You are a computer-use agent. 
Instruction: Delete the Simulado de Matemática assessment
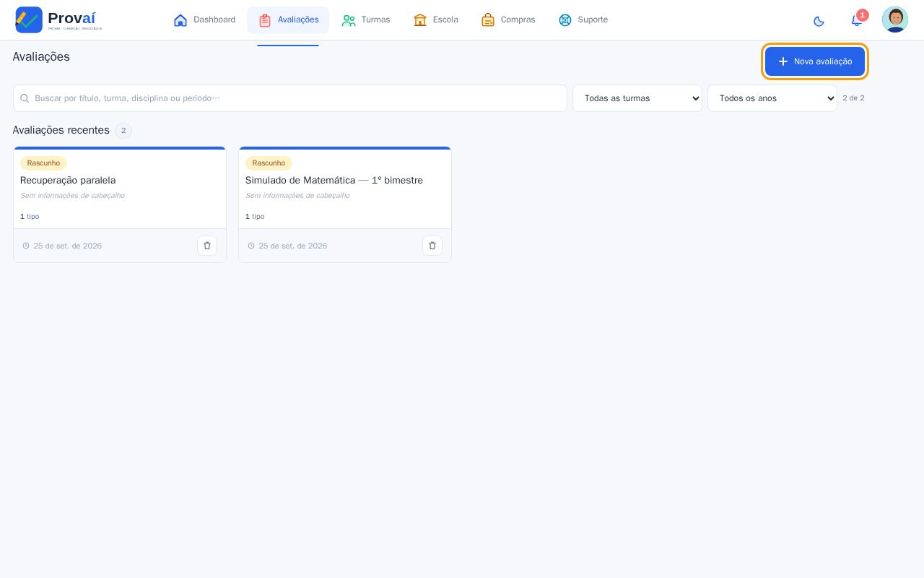point(432,246)
